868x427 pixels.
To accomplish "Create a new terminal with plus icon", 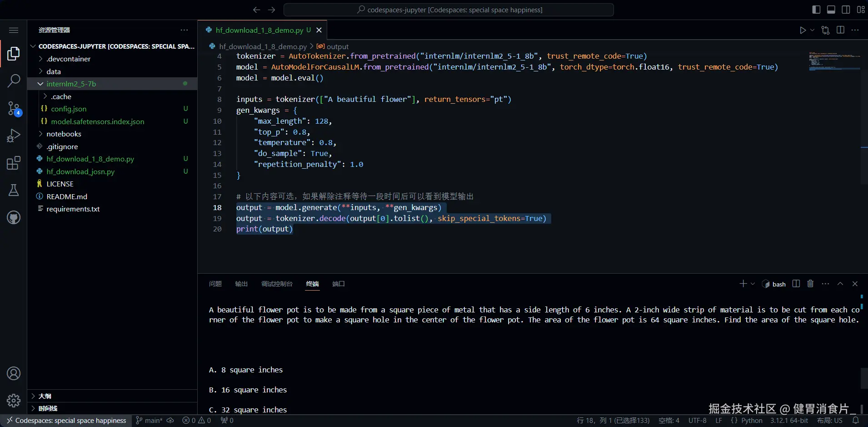I will [x=743, y=284].
